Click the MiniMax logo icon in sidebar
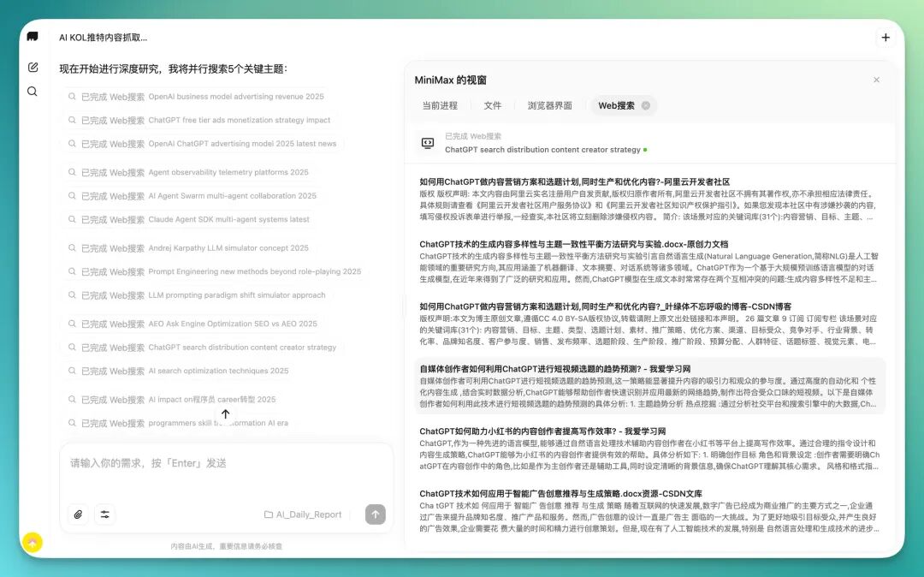The width and height of the screenshot is (924, 577). (x=33, y=37)
